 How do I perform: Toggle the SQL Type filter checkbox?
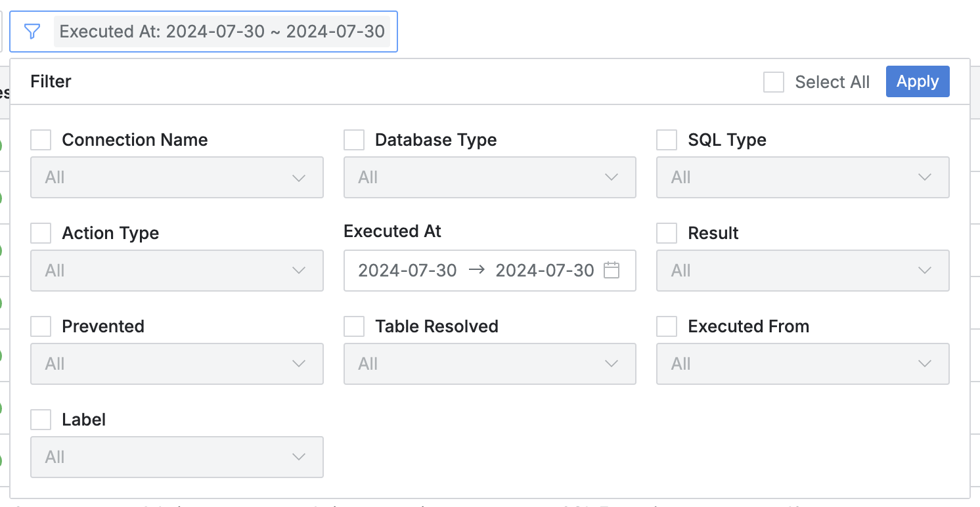pyautogui.click(x=667, y=140)
